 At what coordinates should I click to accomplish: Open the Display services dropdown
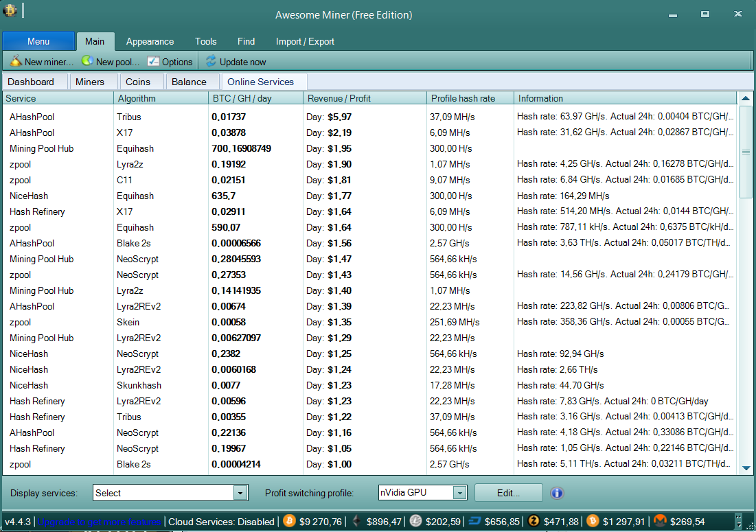240,493
